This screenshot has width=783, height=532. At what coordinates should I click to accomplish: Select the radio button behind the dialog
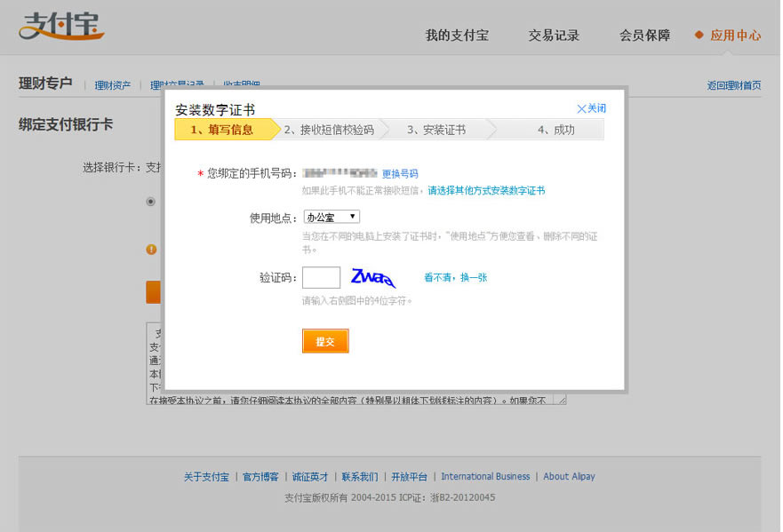pos(150,202)
